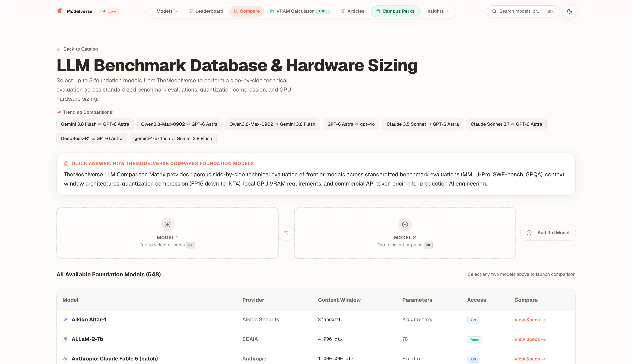Open Campus Perks page
632x364 pixels.
click(395, 11)
